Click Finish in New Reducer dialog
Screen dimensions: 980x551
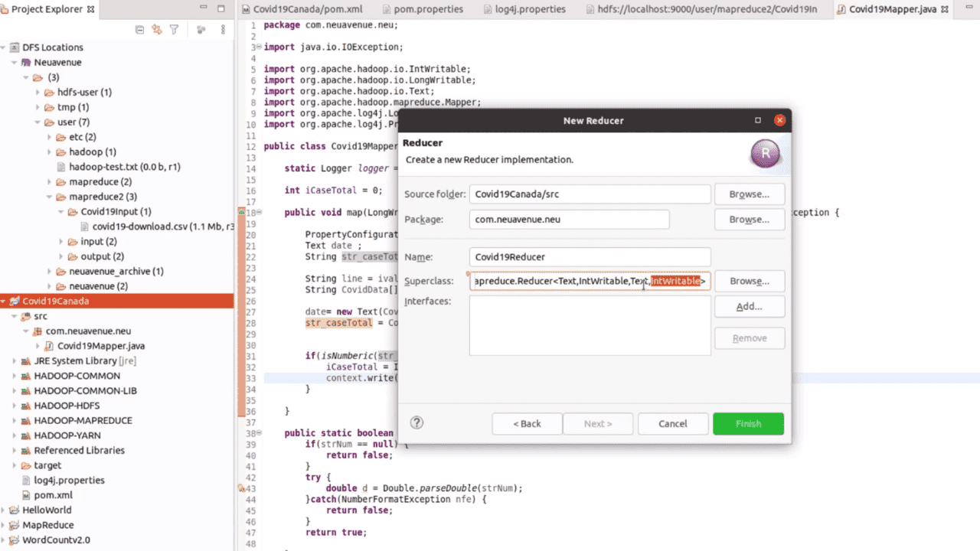pyautogui.click(x=748, y=424)
